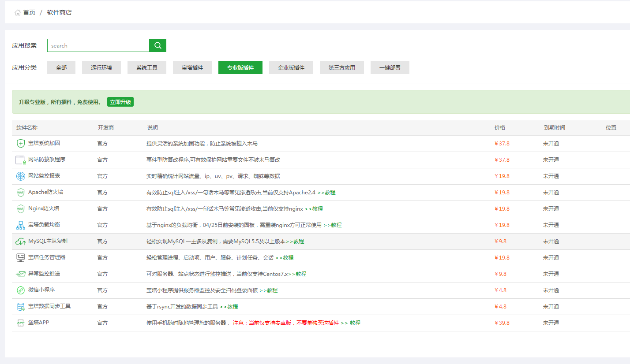The width and height of the screenshot is (630, 364).
Task: Click the 立即升级 upgrade button
Action: [x=120, y=101]
